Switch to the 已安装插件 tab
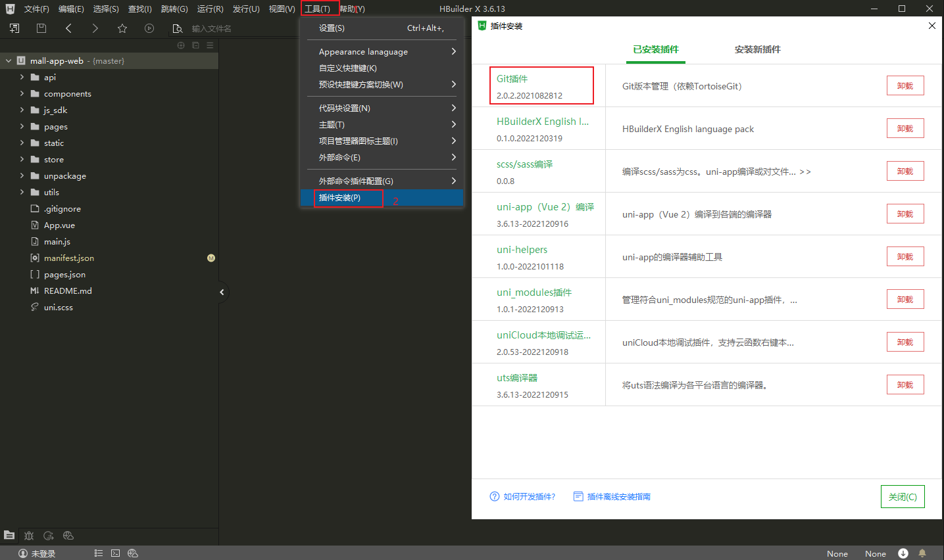 pos(656,50)
